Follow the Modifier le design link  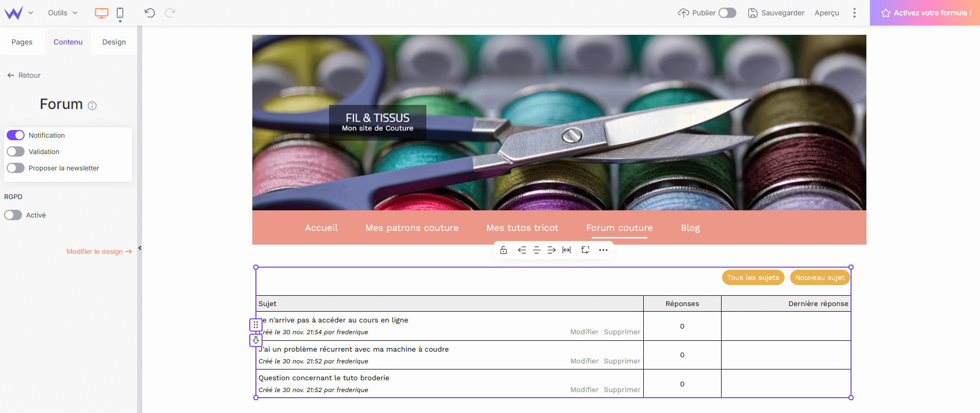coord(99,251)
